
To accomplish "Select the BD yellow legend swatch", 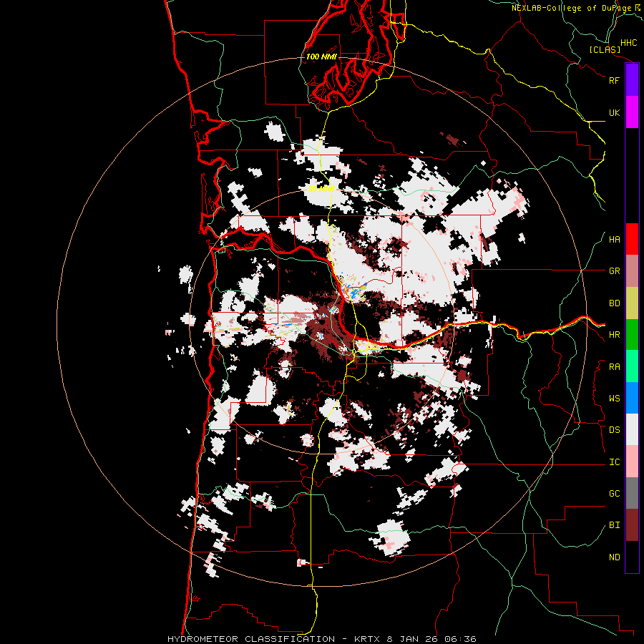I will 632,303.
